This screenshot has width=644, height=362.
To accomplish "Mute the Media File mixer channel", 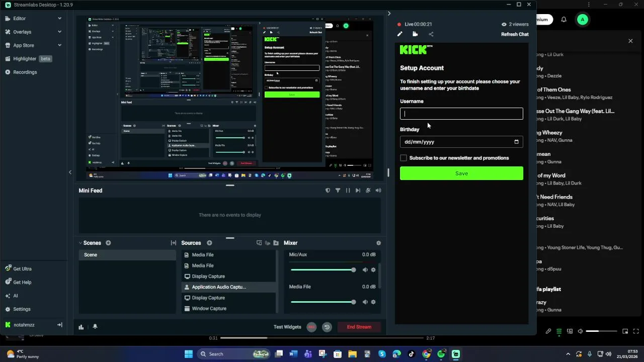I will 365,302.
